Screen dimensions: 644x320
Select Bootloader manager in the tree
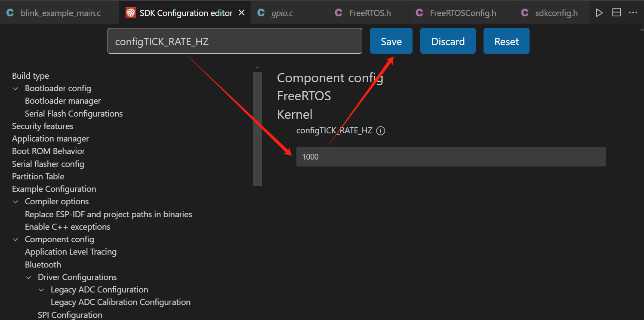[x=63, y=101]
